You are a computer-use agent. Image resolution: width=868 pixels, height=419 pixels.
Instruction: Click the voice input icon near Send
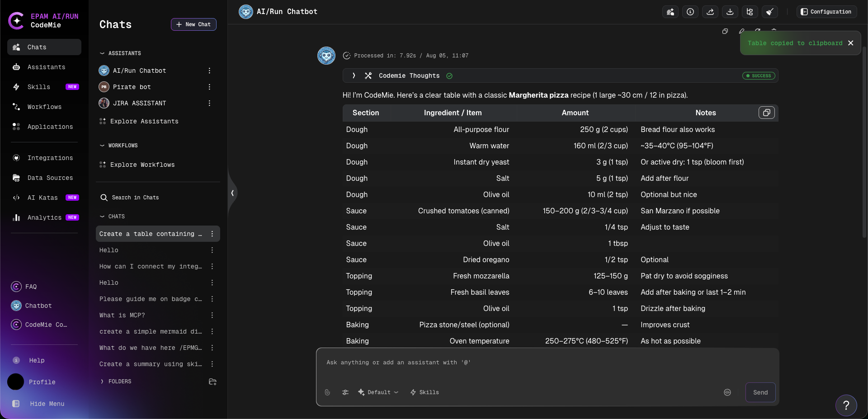tap(727, 392)
